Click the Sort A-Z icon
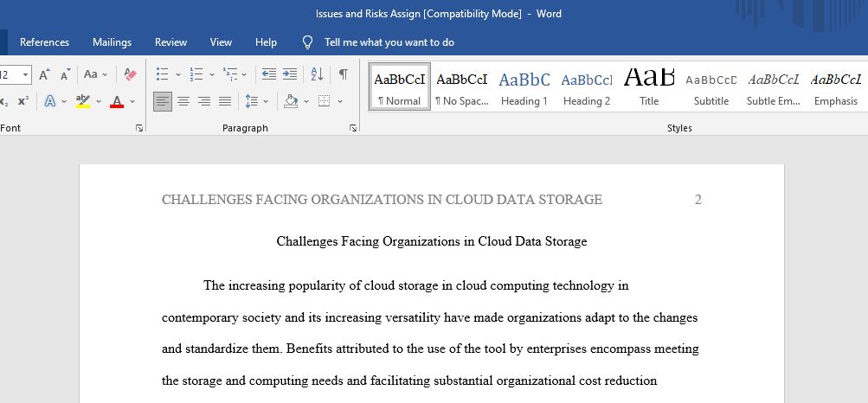 (317, 74)
